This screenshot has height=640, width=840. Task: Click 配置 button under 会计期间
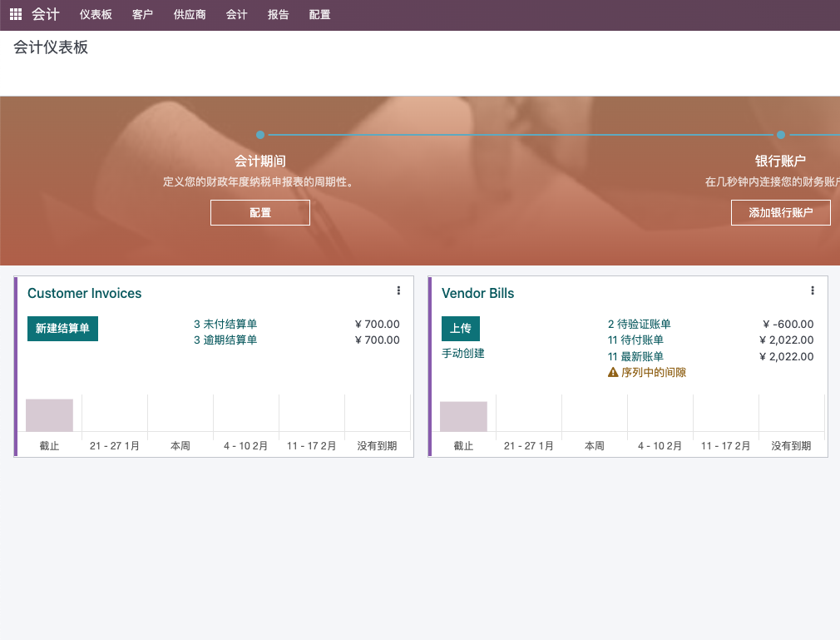point(260,213)
